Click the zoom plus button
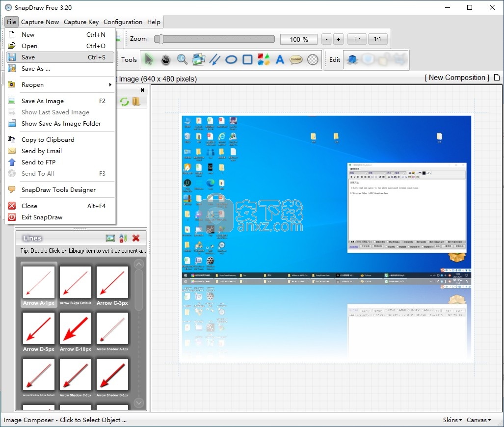This screenshot has height=427, width=504. (x=339, y=39)
